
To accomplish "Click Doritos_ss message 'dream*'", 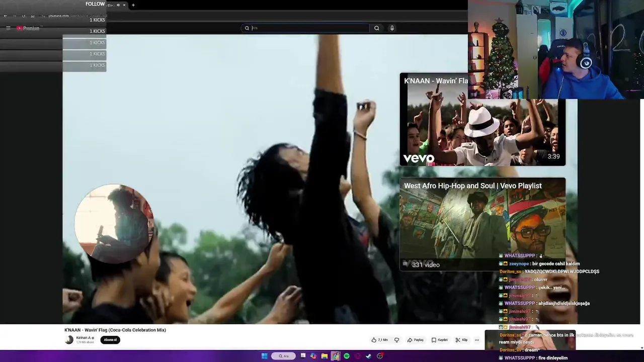I will (x=532, y=350).
